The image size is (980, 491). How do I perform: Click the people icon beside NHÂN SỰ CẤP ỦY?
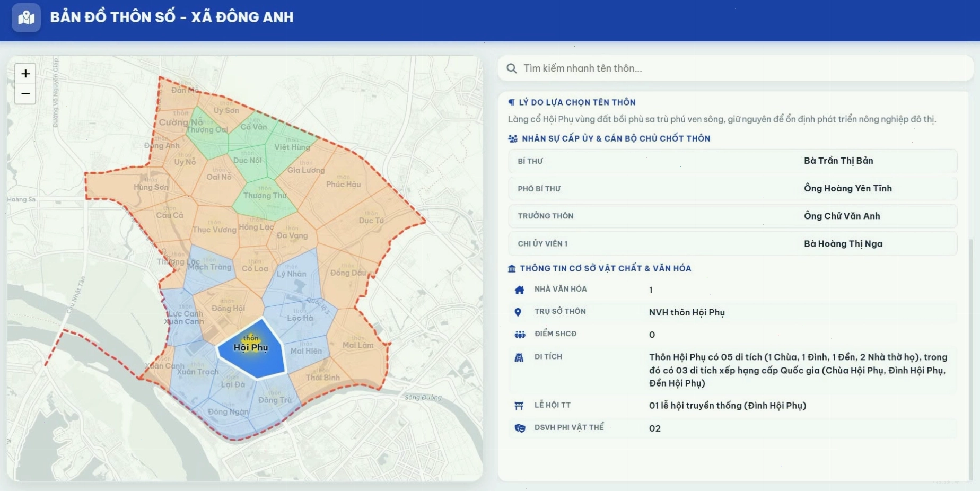[513, 138]
